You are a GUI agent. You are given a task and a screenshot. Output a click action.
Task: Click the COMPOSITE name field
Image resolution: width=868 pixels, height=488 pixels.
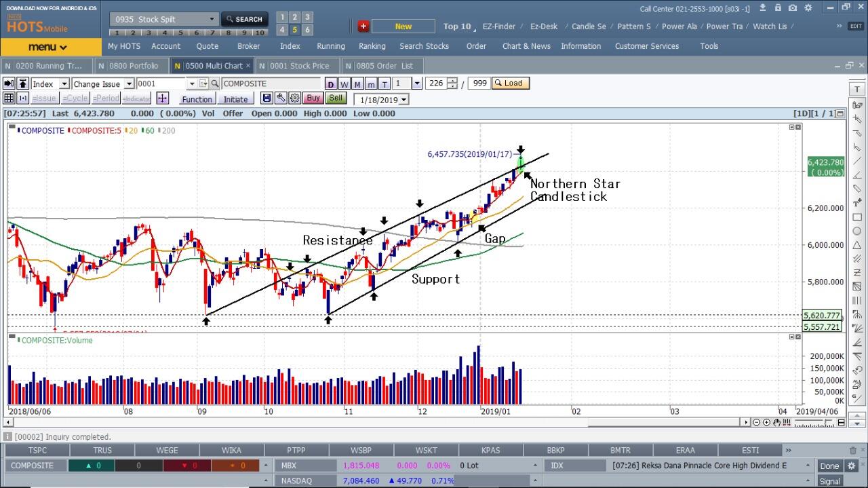click(x=271, y=83)
